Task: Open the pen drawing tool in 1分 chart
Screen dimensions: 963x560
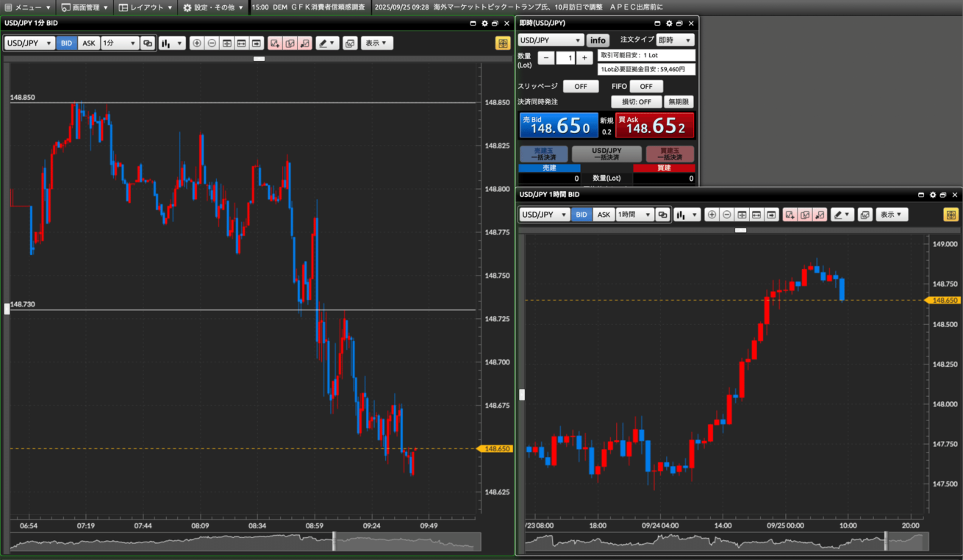Action: pyautogui.click(x=327, y=43)
